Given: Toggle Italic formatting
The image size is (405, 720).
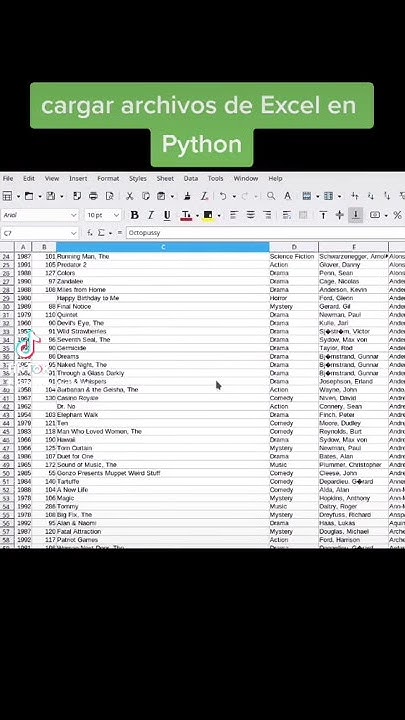Looking at the screenshot, I should (151, 215).
